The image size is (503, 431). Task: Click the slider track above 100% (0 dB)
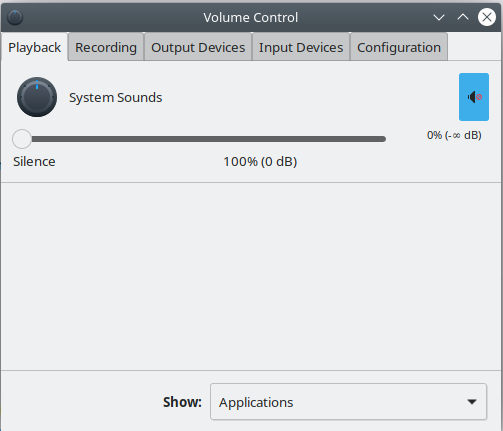pos(260,139)
